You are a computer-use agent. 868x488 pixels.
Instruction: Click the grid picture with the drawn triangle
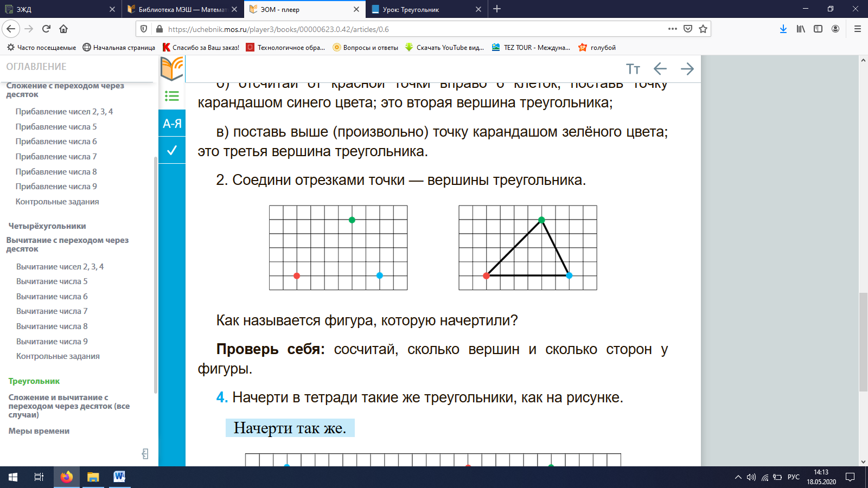coord(528,248)
